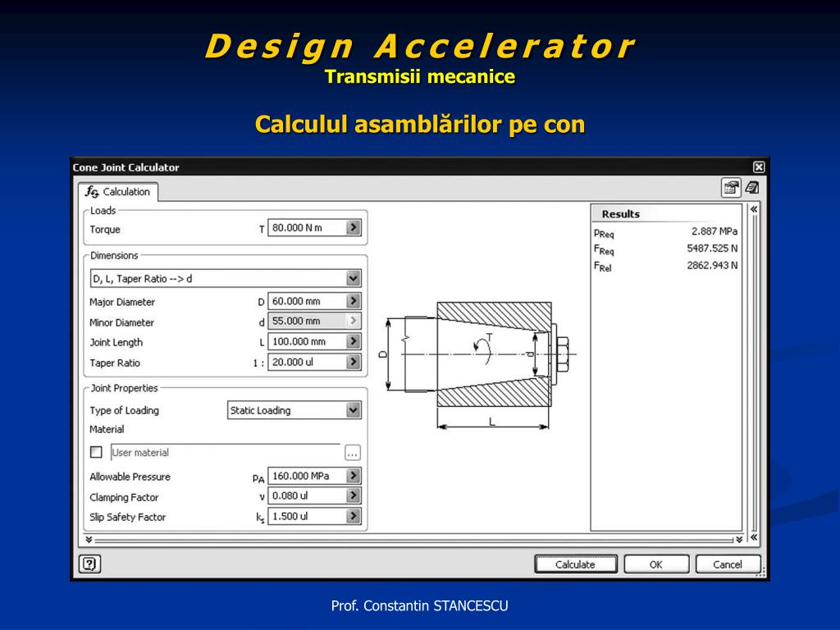
Task: Click the Results panel header
Action: (x=666, y=214)
